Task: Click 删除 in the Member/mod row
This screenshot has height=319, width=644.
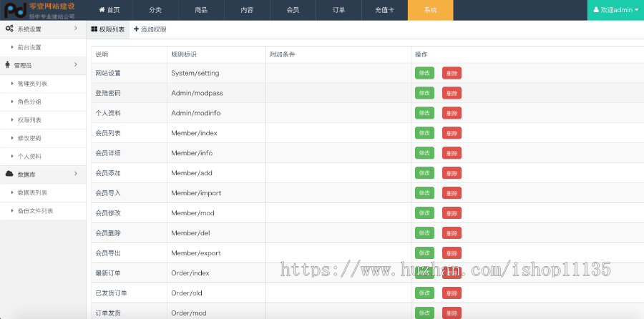Action: 452,213
